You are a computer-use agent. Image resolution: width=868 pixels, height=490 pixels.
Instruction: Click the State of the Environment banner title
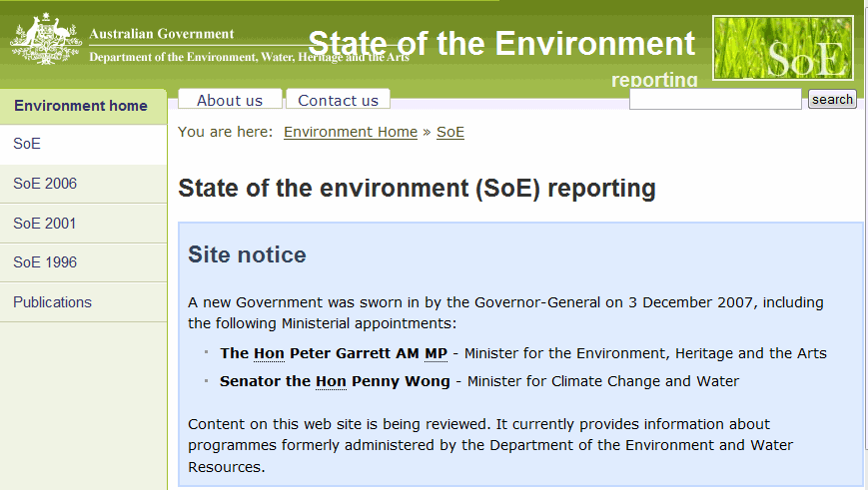(x=501, y=44)
